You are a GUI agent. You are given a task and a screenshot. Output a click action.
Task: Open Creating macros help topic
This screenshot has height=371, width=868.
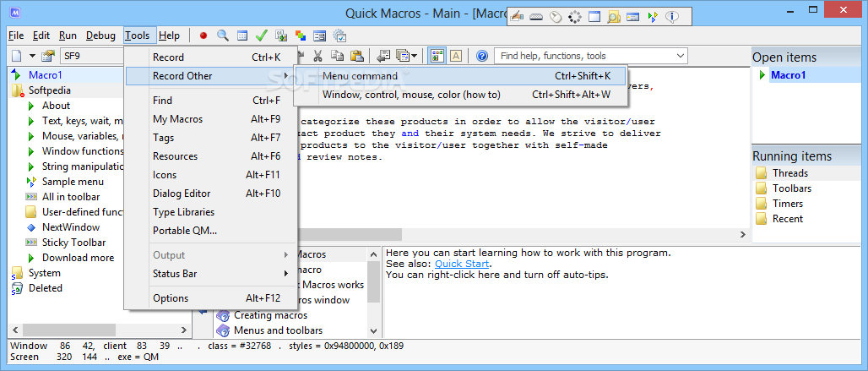click(270, 315)
